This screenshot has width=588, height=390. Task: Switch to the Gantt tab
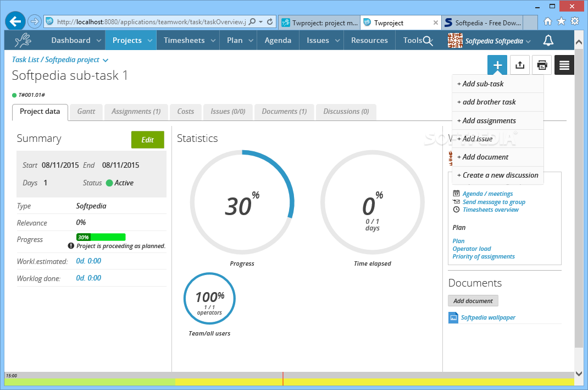click(x=86, y=112)
